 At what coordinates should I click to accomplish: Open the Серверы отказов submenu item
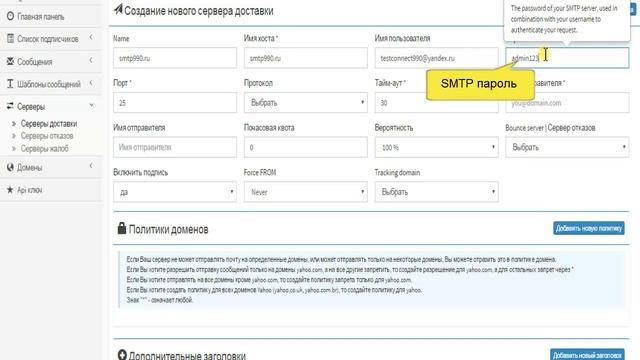(47, 136)
